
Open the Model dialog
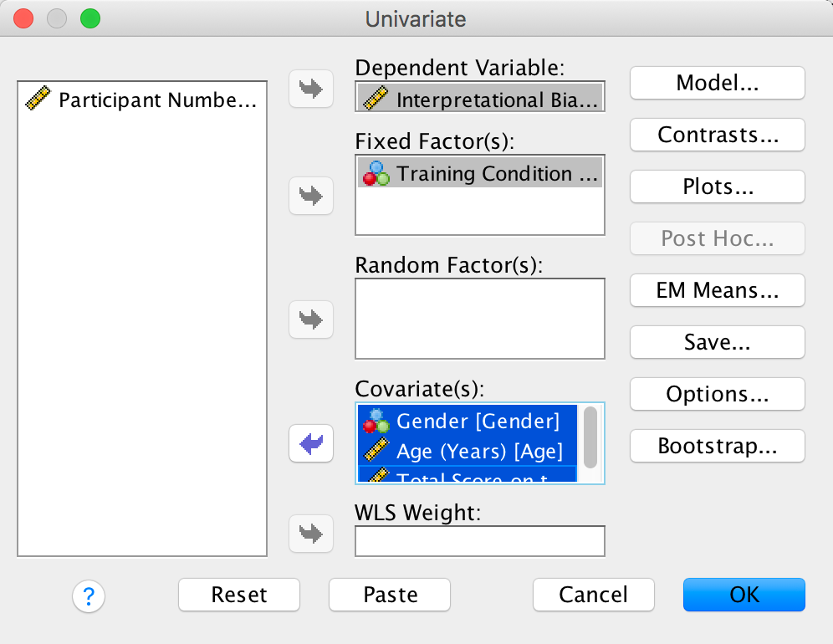(x=717, y=83)
